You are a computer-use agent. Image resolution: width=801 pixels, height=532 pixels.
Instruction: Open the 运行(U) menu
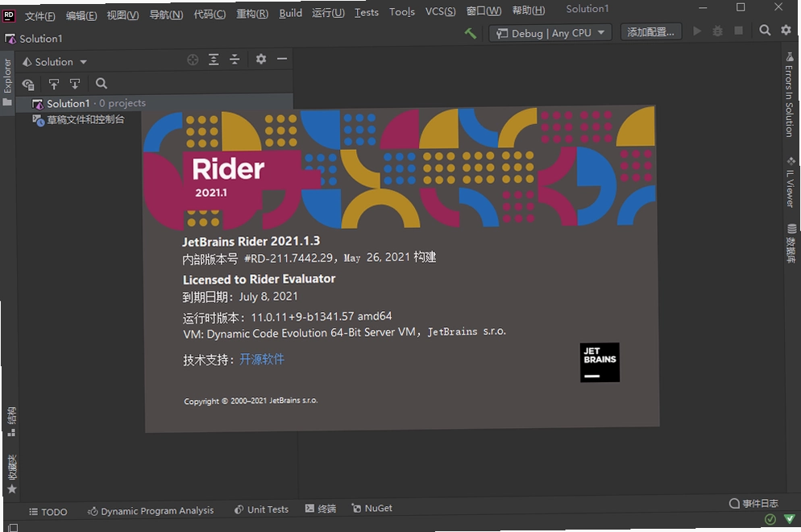coord(328,13)
